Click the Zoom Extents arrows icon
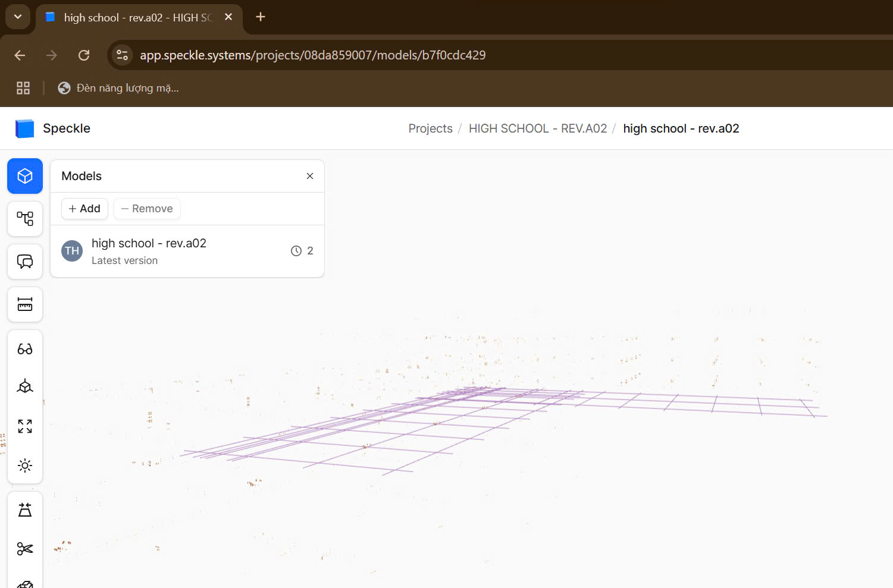The height and width of the screenshot is (588, 893). click(25, 426)
